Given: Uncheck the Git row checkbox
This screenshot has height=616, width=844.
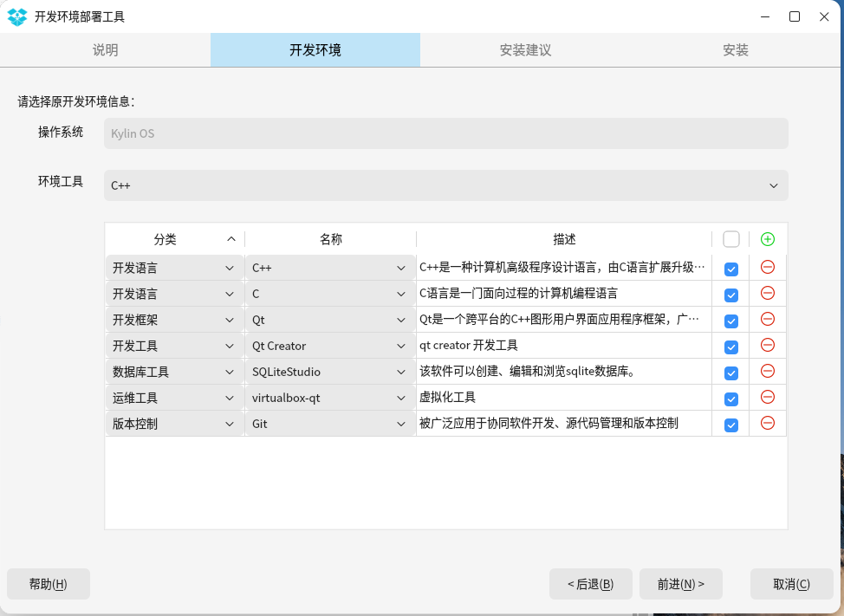Looking at the screenshot, I should click(731, 425).
